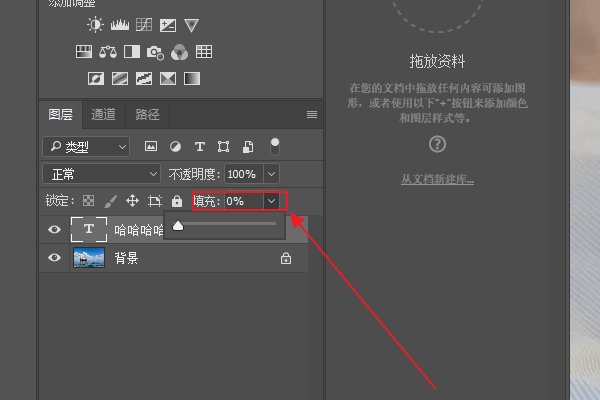Filter layers by smart objects
The height and width of the screenshot is (400, 600).
pos(248,147)
